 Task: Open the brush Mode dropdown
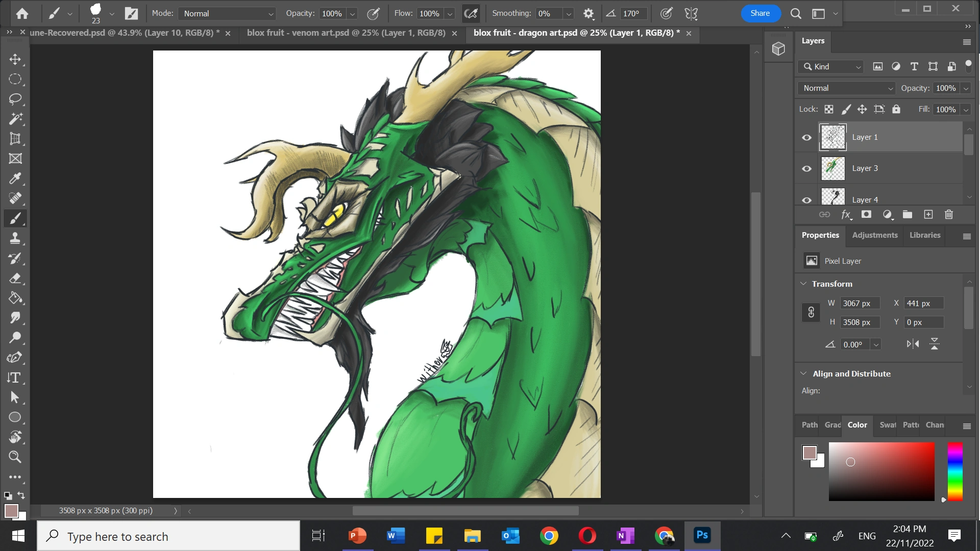[x=228, y=14]
